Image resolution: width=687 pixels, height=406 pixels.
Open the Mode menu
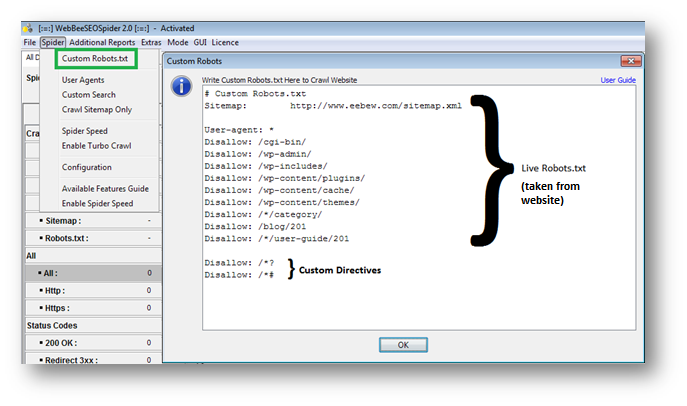[x=177, y=42]
